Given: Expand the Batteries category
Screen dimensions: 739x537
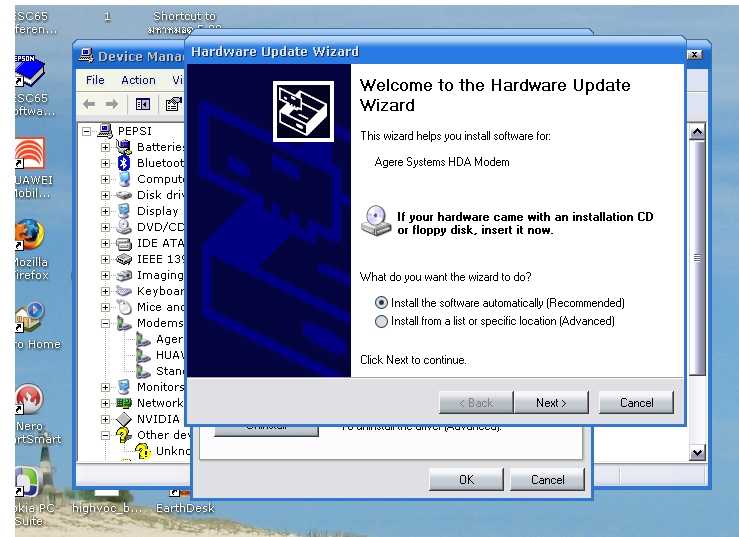Looking at the screenshot, I should pos(106,147).
